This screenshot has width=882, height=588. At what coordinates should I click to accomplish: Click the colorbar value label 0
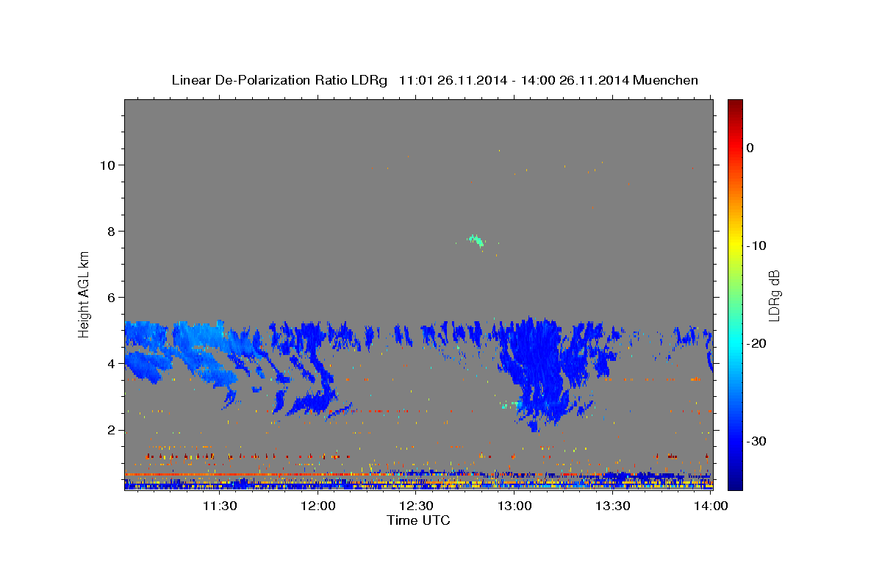point(750,148)
